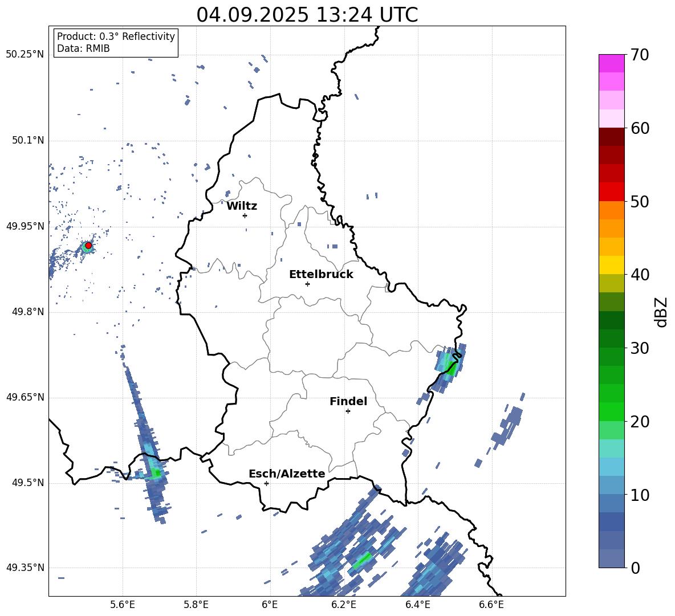Click the dBZ colorbar axis label
The width and height of the screenshot is (675, 616).
coord(662,312)
